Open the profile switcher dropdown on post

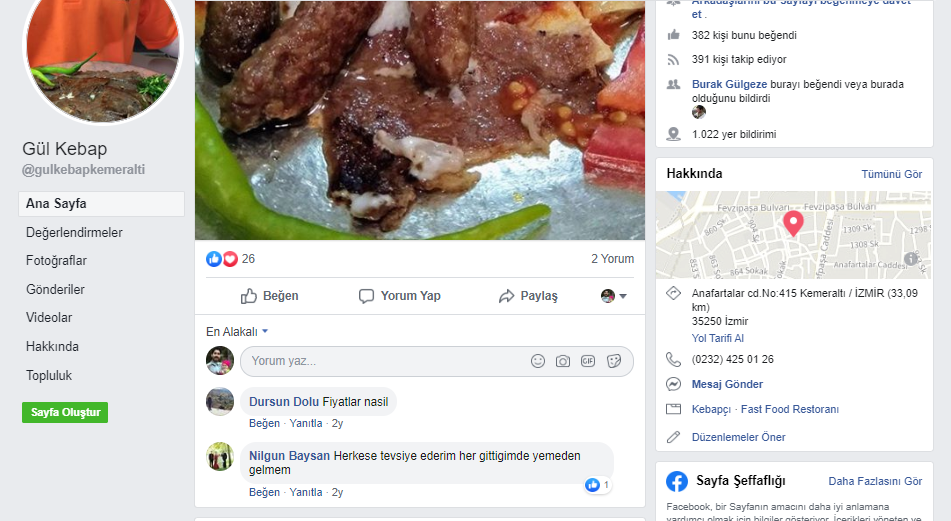pos(614,296)
